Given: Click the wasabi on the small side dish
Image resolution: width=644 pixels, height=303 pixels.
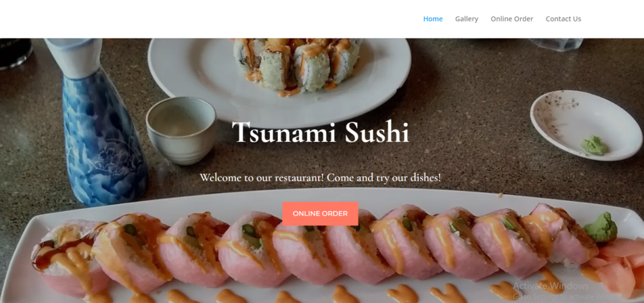Looking at the screenshot, I should (594, 146).
